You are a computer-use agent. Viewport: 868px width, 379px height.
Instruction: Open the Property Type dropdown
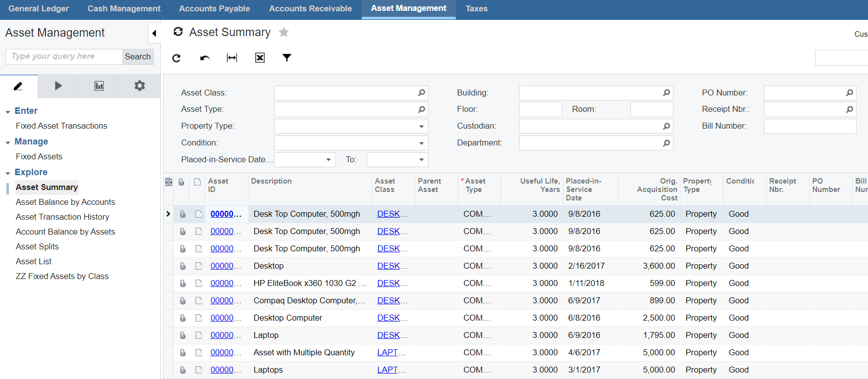coord(421,127)
